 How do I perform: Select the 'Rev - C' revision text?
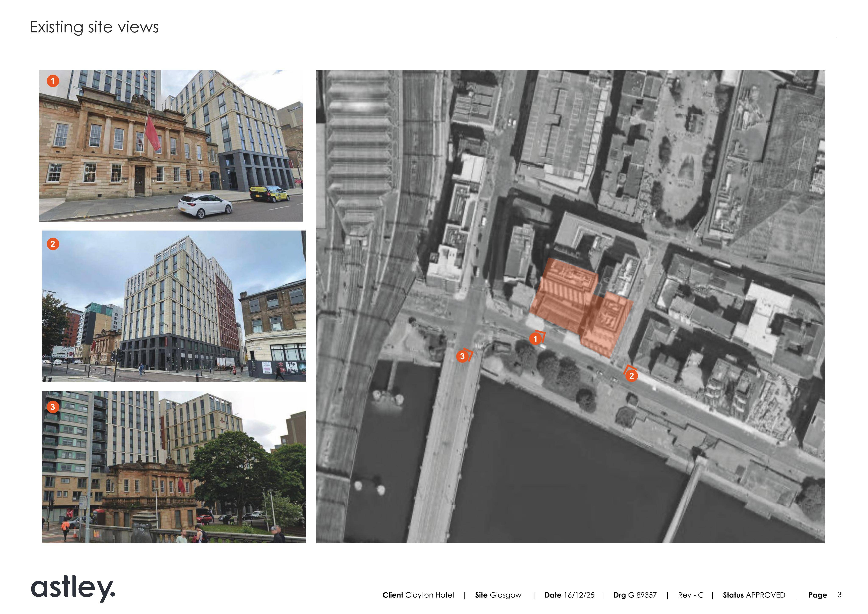coord(691,595)
